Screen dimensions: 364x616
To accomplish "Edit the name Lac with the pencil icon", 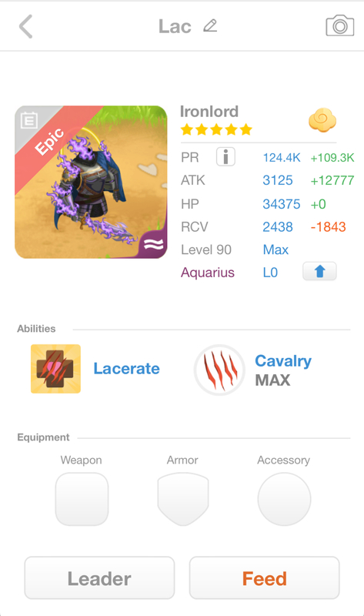I will (x=210, y=26).
